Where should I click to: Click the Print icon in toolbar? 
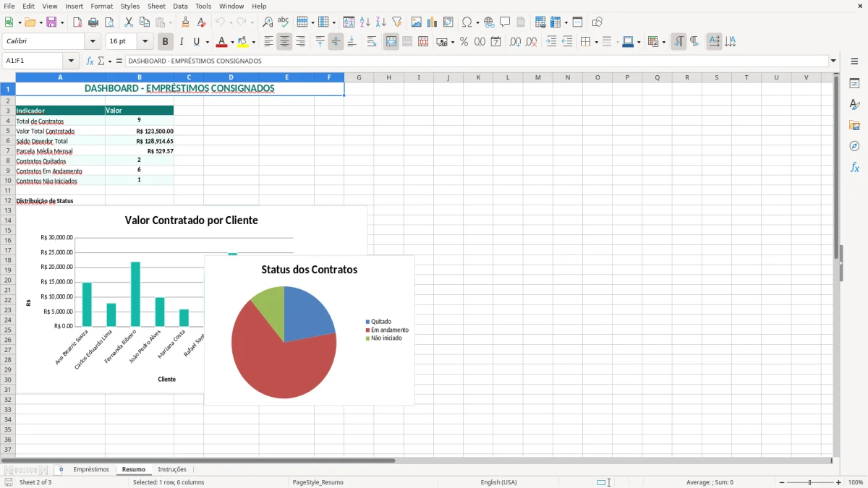point(93,22)
